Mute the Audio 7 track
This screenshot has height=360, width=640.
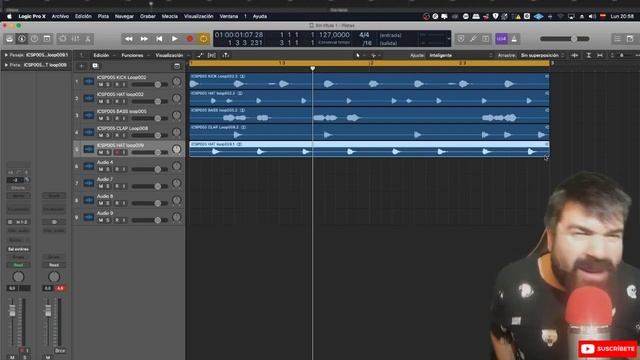point(101,186)
